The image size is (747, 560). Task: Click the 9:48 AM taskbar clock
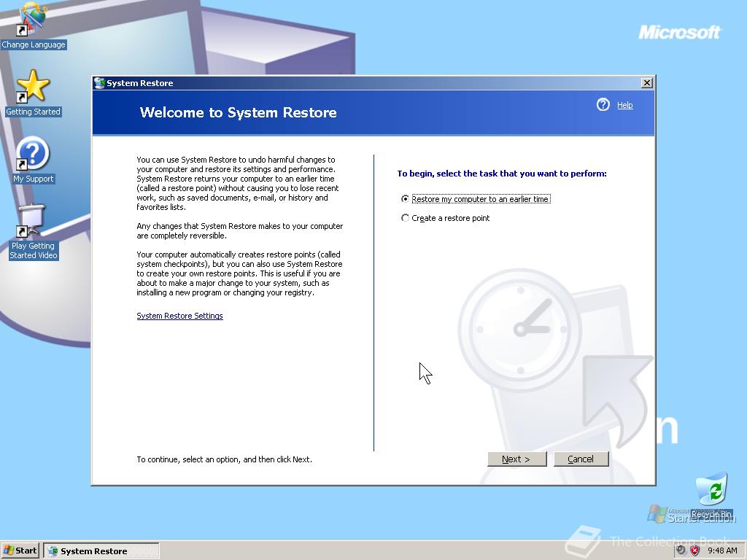722,551
